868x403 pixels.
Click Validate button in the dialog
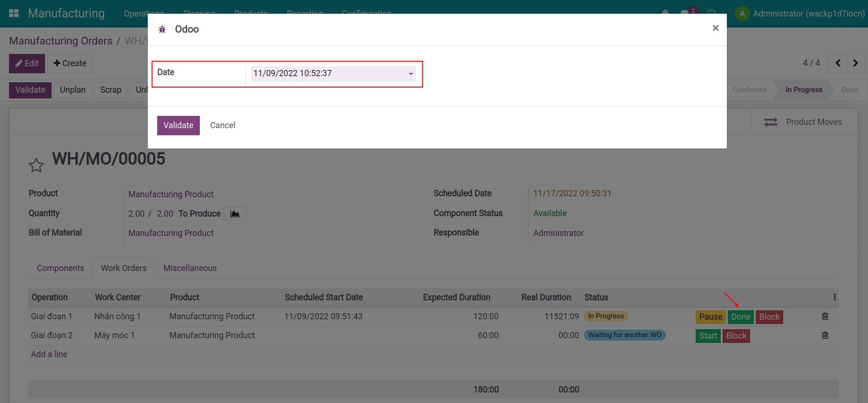pos(178,125)
